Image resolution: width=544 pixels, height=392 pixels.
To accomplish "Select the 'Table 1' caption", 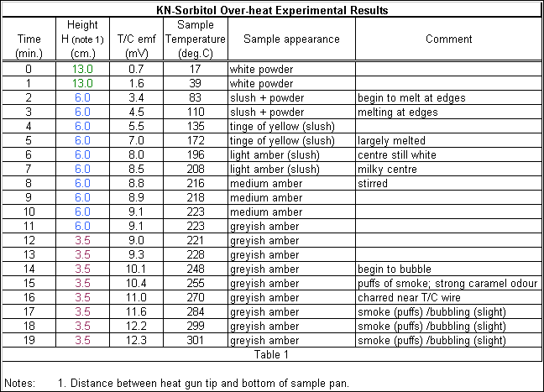I will coord(272,354).
